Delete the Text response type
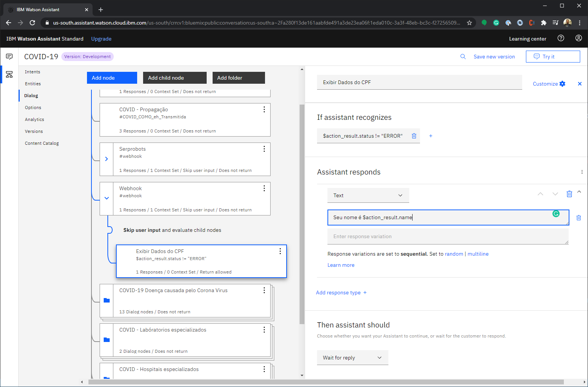This screenshot has height=387, width=588. click(569, 194)
